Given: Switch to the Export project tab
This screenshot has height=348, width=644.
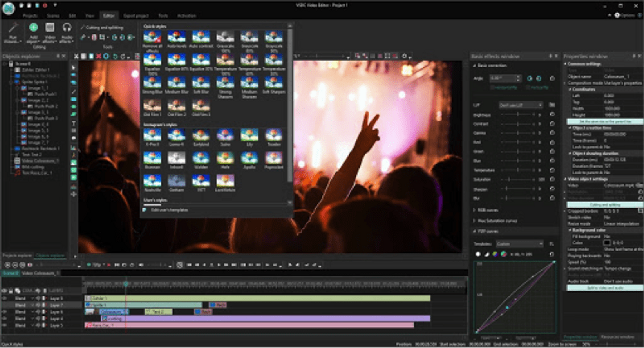Looking at the screenshot, I should [x=136, y=16].
